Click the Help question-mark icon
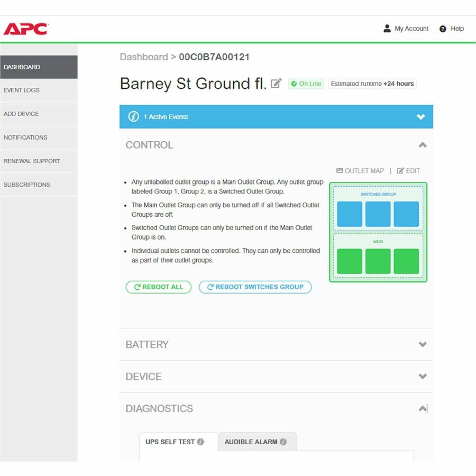The width and height of the screenshot is (476, 476). [x=443, y=29]
